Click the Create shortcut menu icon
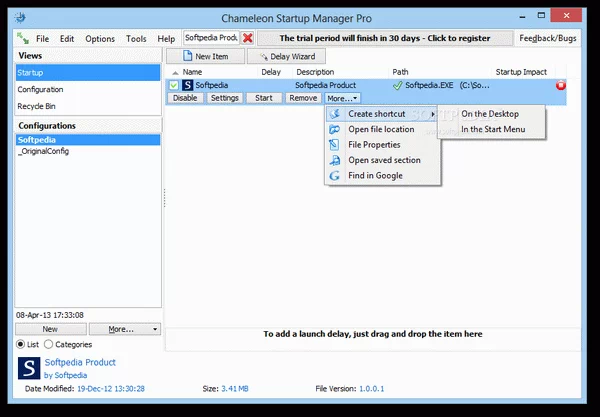600x417 pixels. [x=334, y=114]
